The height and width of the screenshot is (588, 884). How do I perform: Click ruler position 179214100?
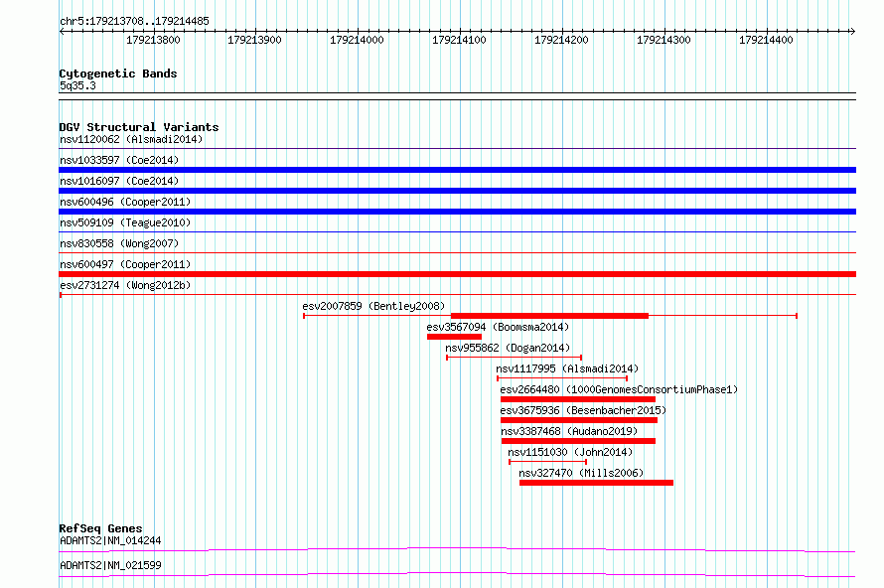(x=459, y=40)
